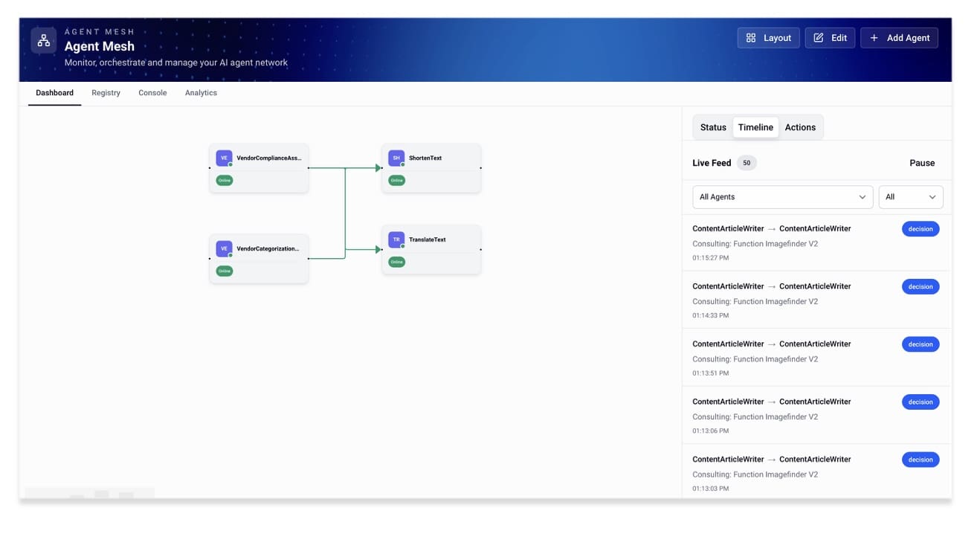The height and width of the screenshot is (534, 980).
Task: Click the VE icon on VendorComplianceAss node
Action: point(224,158)
